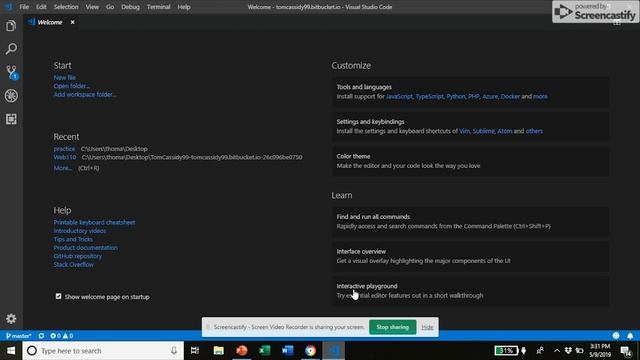Install JavaScript language support
The image size is (640, 360).
pyautogui.click(x=399, y=97)
